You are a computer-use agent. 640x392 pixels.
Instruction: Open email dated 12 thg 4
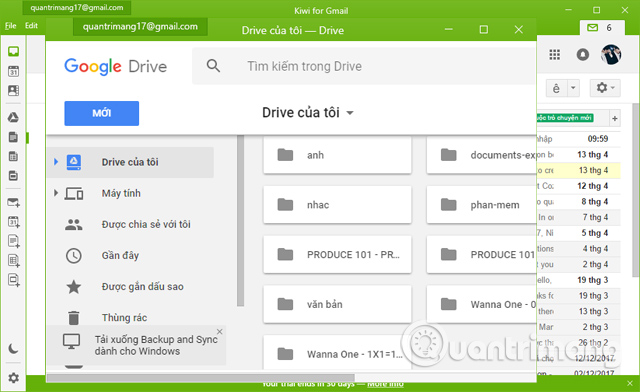click(578, 186)
